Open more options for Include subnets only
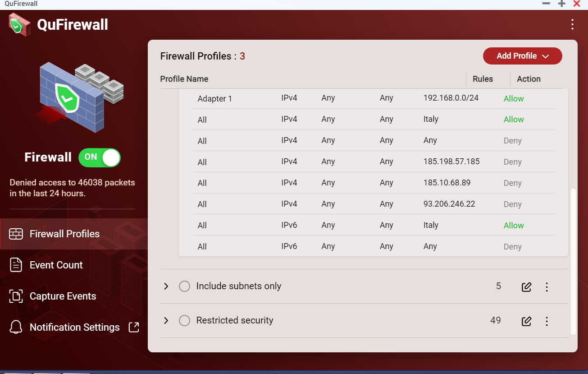 (547, 287)
